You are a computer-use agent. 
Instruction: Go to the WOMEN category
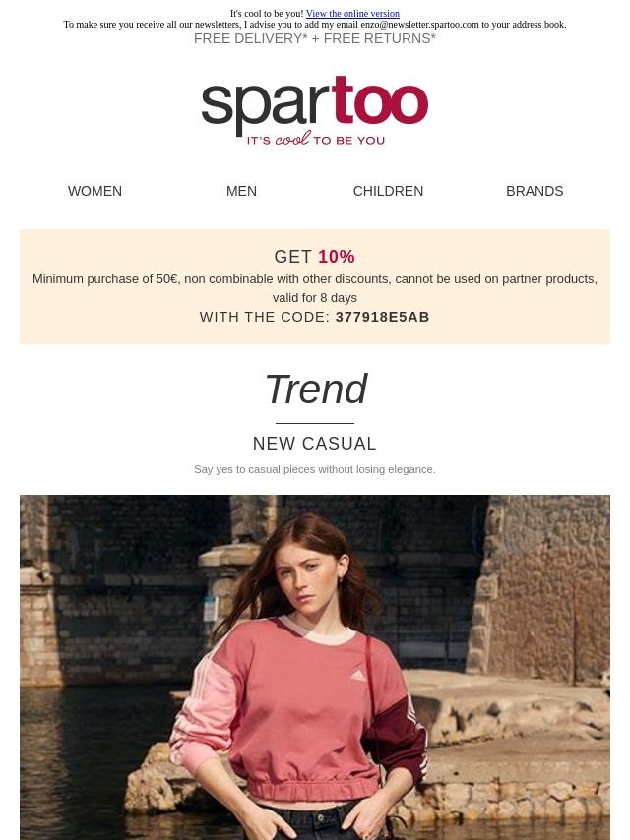pos(94,191)
